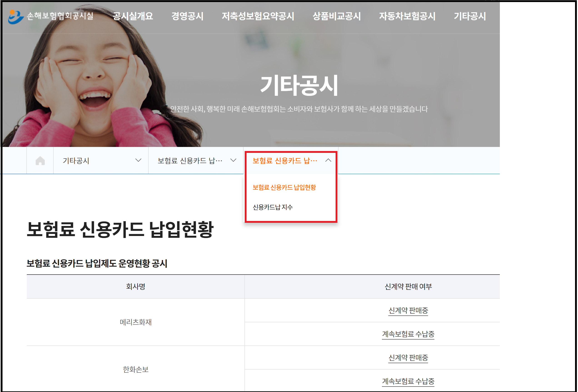Open 메리츠화재 계속보험료 수납중 link
Screen dimensions: 578x392
tap(408, 334)
